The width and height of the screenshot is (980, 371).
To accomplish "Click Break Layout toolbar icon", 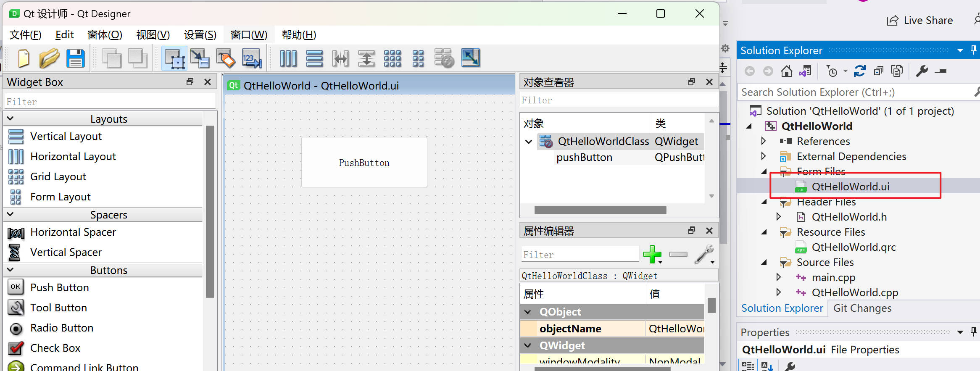I will coord(444,58).
